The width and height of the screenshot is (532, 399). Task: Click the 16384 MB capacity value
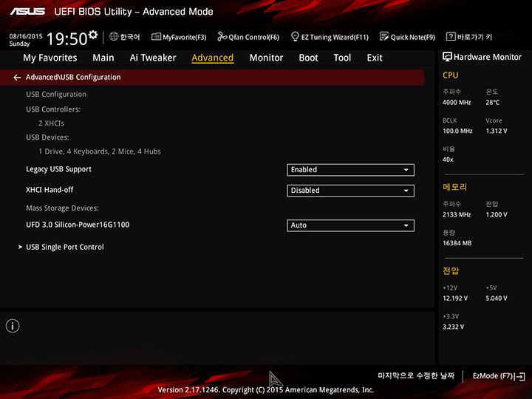pos(457,243)
